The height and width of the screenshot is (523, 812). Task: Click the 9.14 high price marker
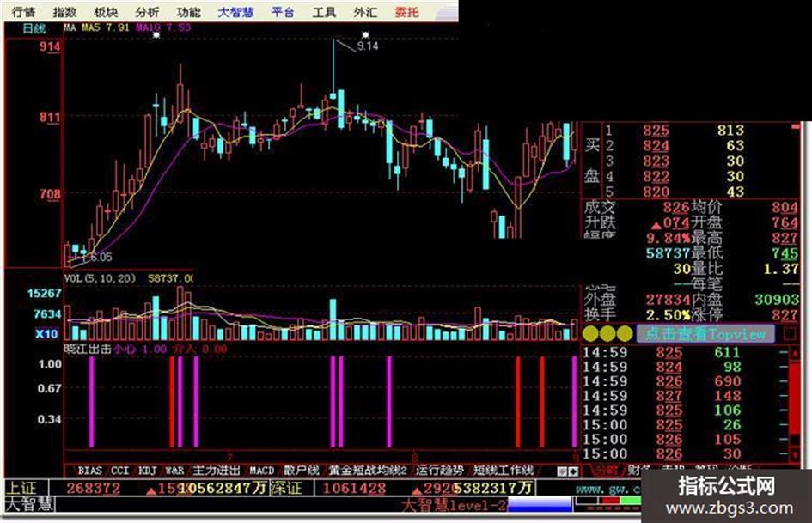(368, 46)
